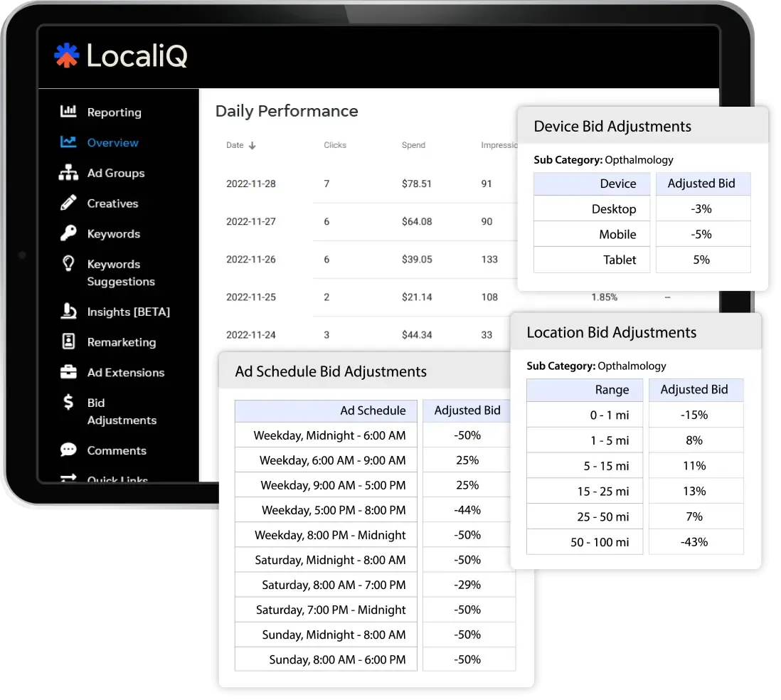Click the LocaliQ star logo icon
The image size is (781, 700).
pos(66,55)
